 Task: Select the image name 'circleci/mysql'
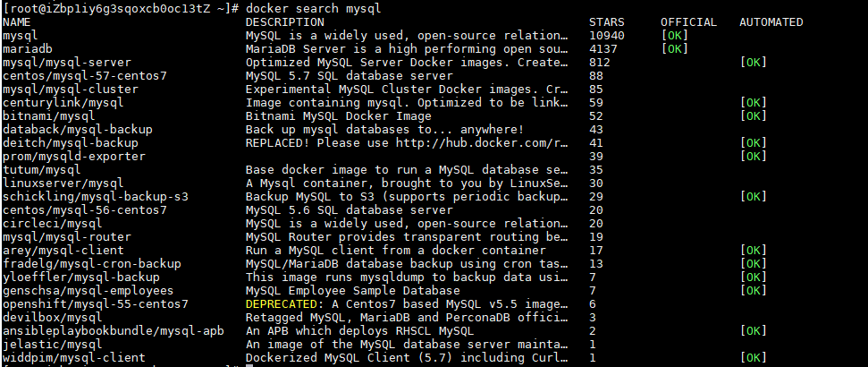click(53, 224)
